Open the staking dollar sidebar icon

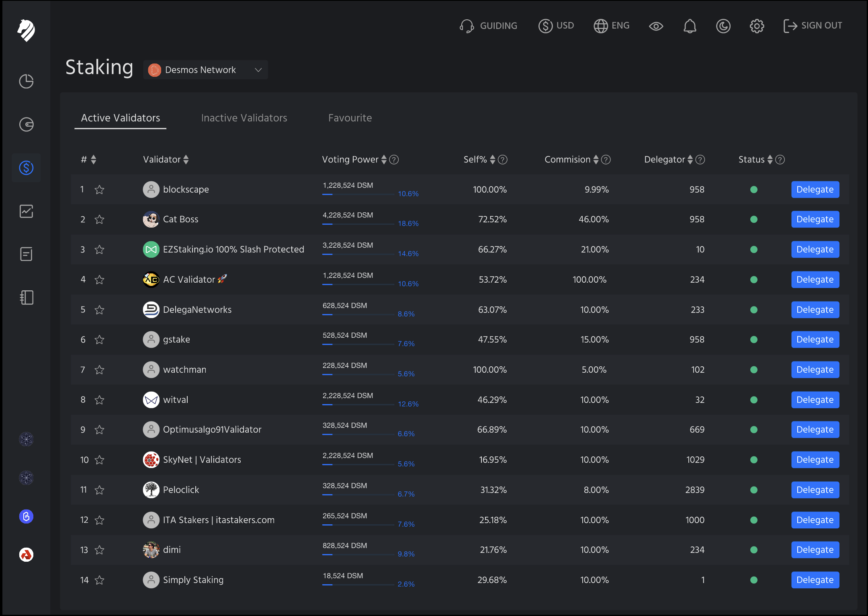[26, 168]
